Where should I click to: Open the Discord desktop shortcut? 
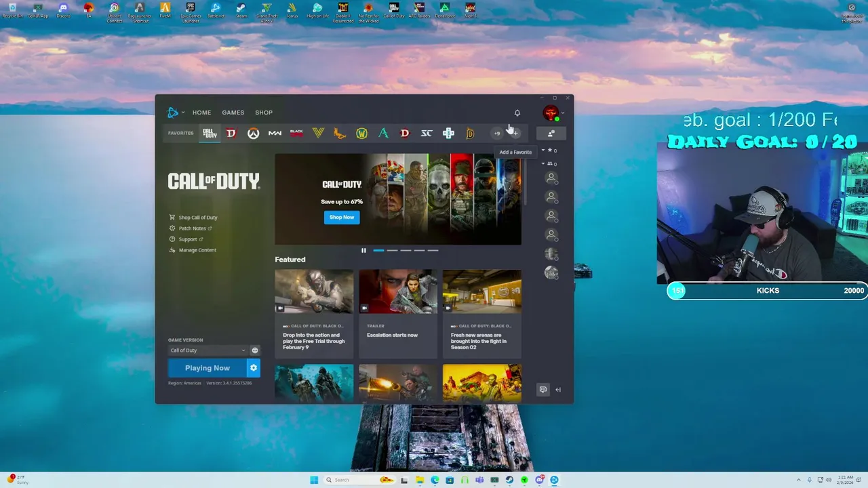(x=63, y=11)
